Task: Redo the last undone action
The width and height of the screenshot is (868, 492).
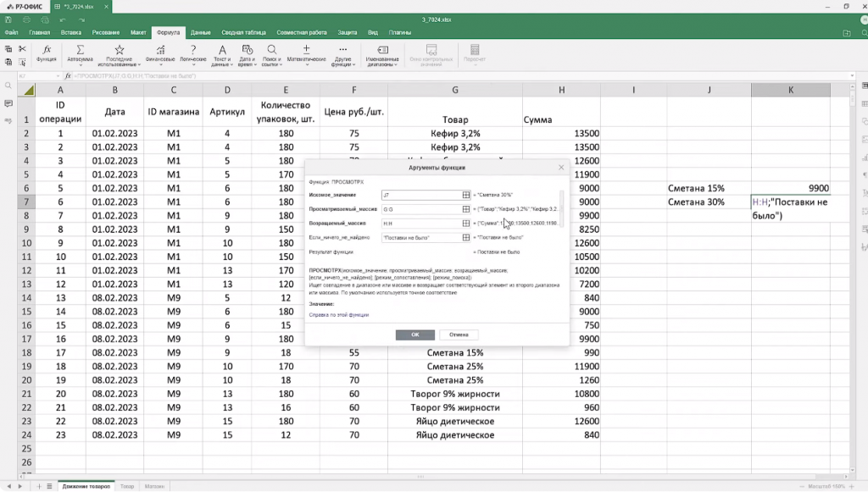Action: pos(81,20)
